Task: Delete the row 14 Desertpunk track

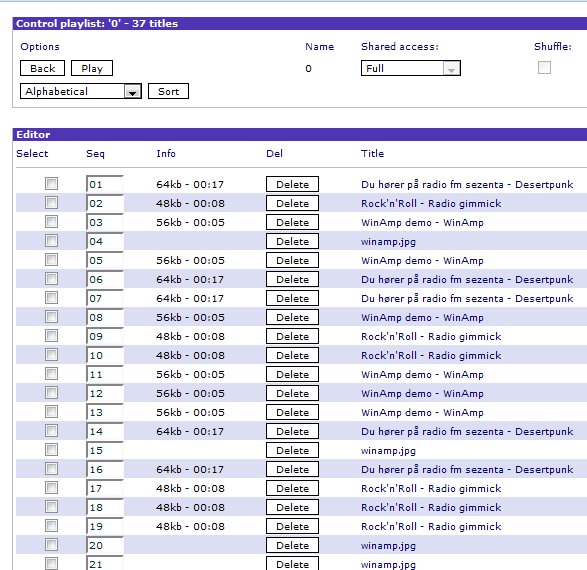Action: (292, 432)
